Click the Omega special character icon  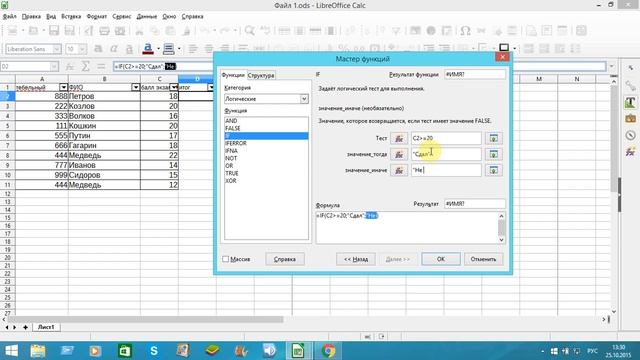click(465, 31)
